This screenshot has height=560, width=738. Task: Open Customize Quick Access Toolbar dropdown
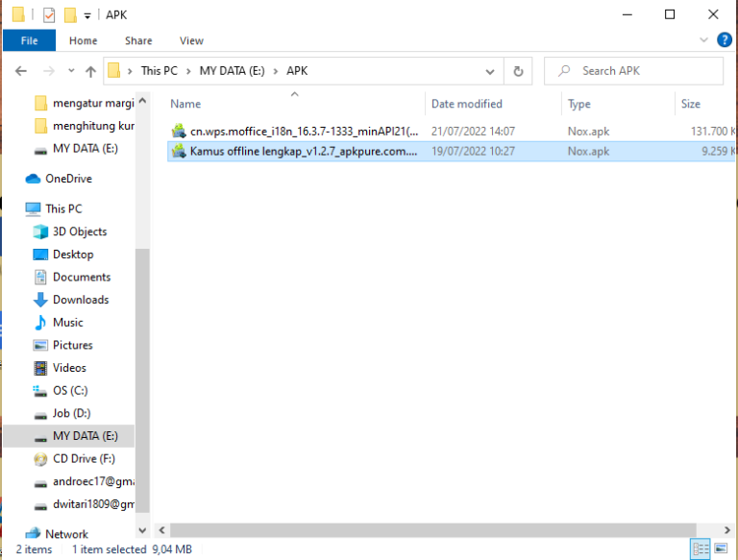[x=87, y=15]
